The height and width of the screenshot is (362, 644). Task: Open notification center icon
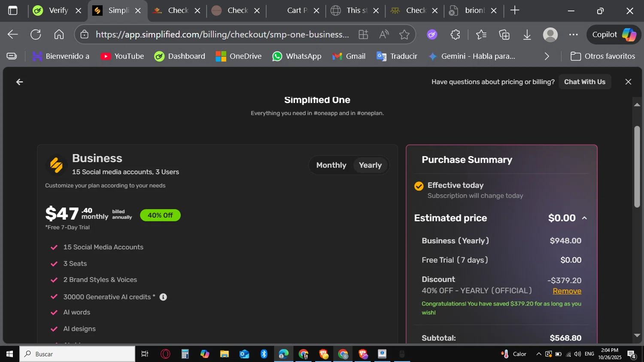click(632, 354)
